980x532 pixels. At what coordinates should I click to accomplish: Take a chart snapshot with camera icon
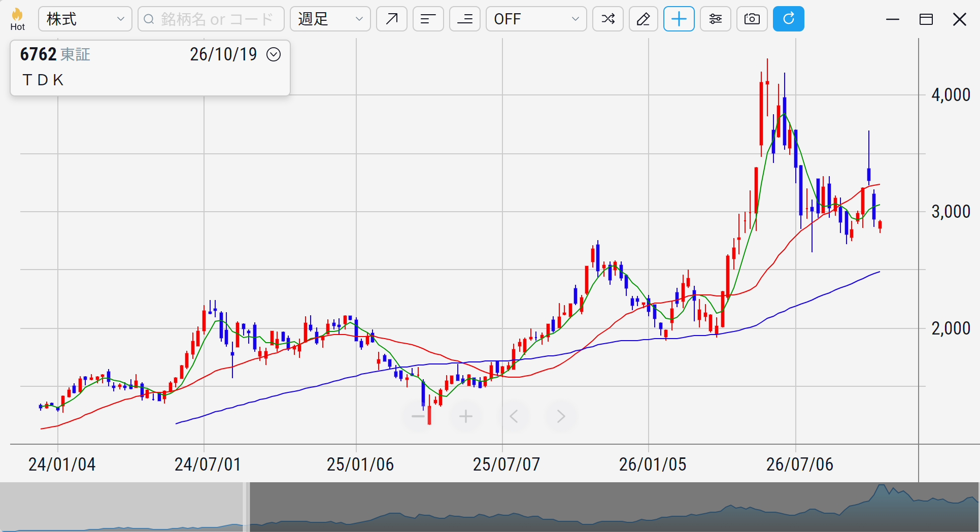[x=752, y=19]
